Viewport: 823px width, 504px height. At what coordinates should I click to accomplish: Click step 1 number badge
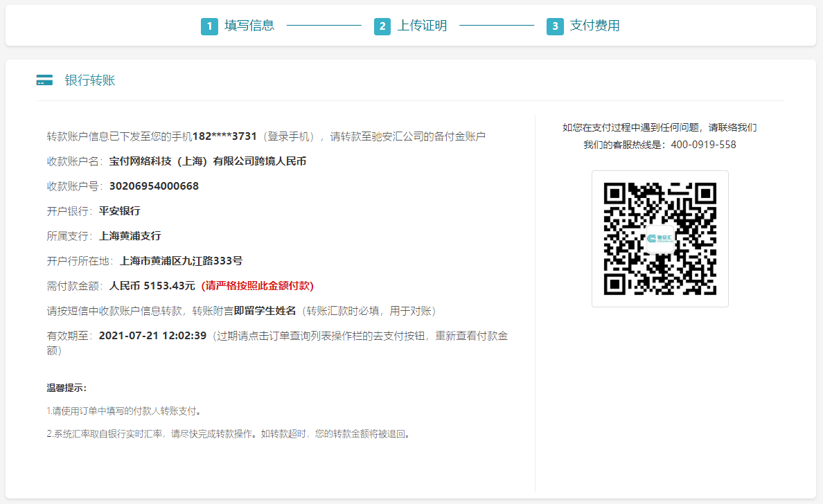tap(209, 26)
